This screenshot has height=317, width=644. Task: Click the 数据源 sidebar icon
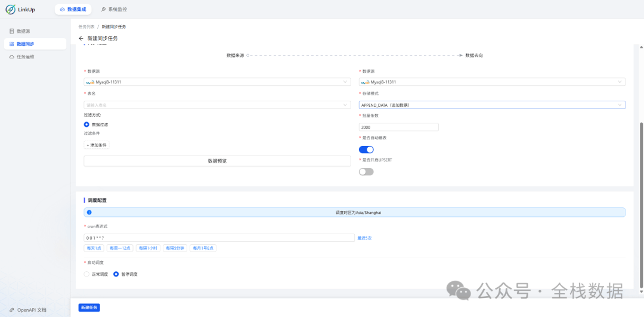pyautogui.click(x=12, y=31)
